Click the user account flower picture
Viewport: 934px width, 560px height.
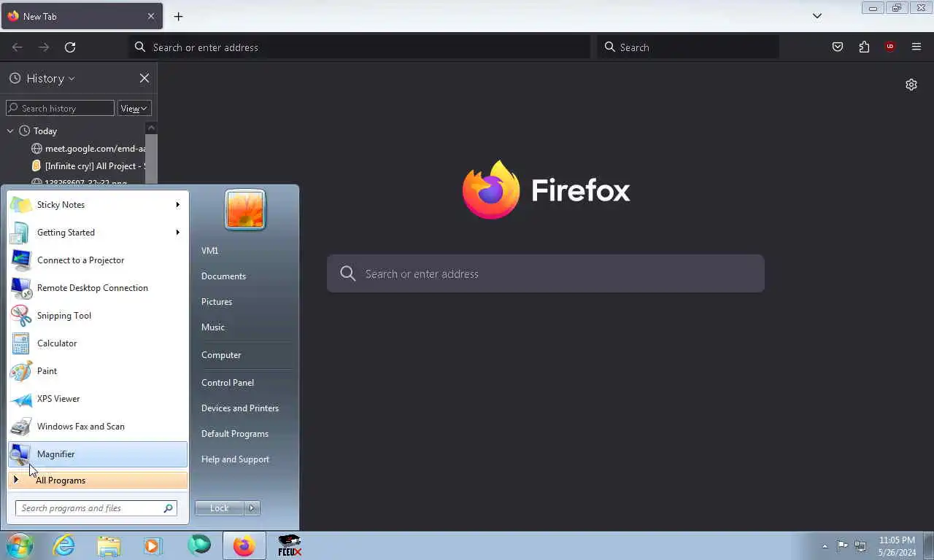tap(245, 210)
